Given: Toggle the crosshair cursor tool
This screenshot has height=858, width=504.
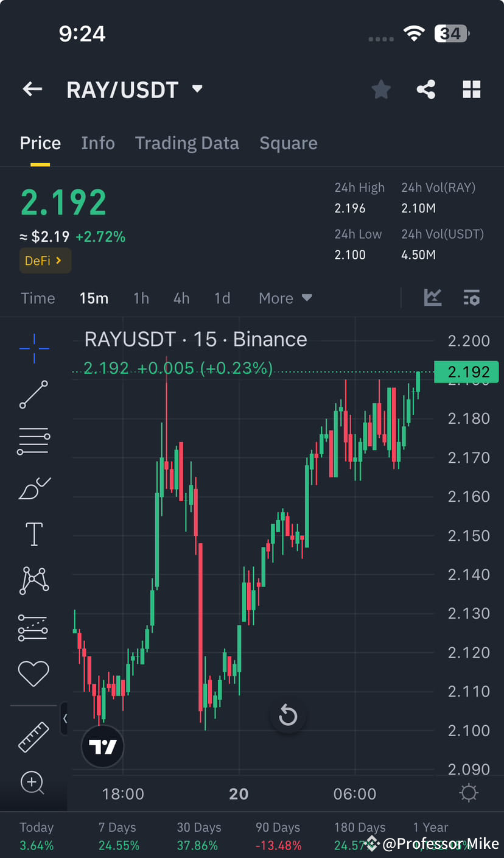Looking at the screenshot, I should coord(33,348).
